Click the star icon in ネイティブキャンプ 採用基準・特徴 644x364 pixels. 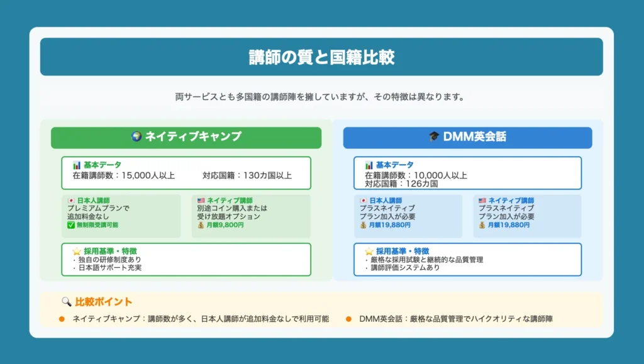click(77, 251)
